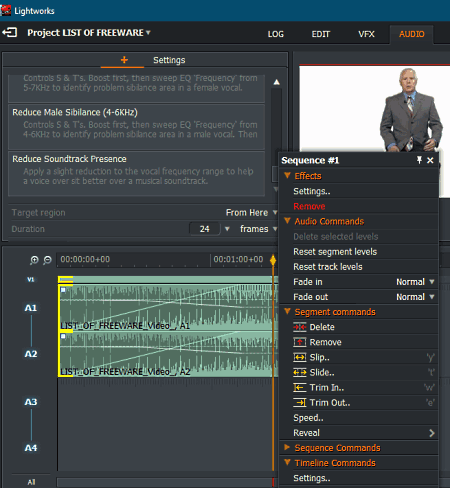Click the Duration 24 input field
This screenshot has width=450, height=488.
pos(205,229)
